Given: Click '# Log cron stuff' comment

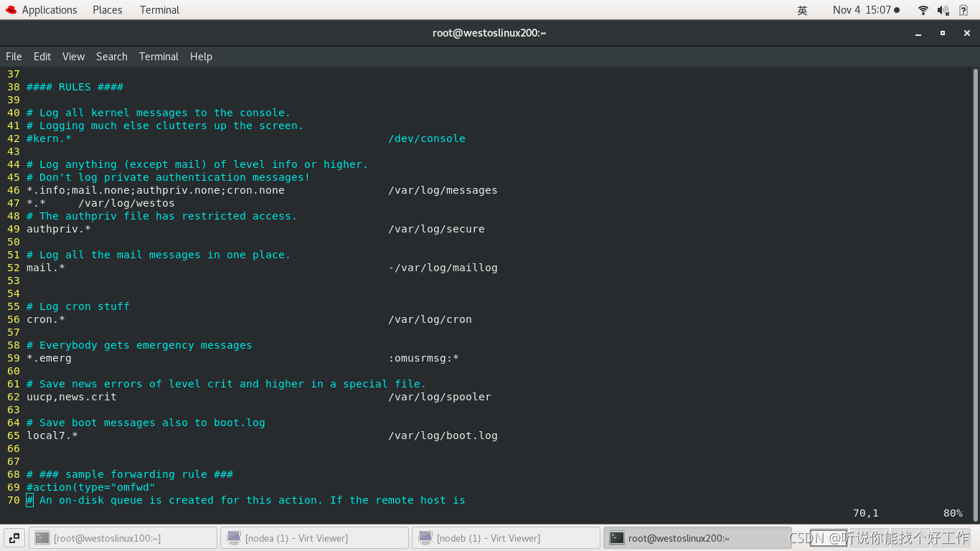Looking at the screenshot, I should tap(78, 306).
